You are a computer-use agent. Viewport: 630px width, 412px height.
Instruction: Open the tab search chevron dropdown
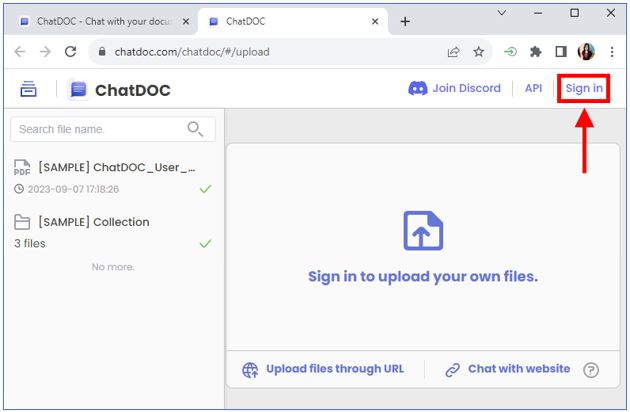click(x=501, y=13)
